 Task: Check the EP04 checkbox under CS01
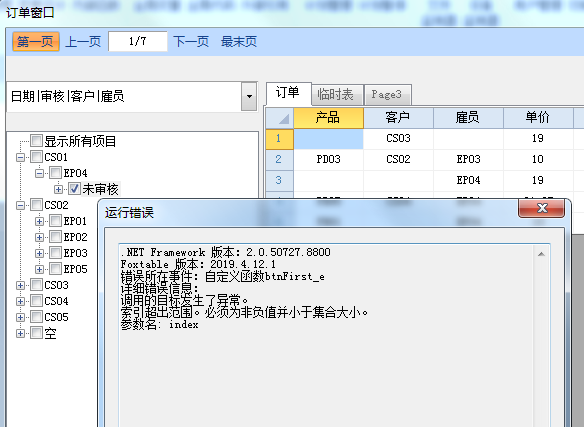(x=55, y=173)
